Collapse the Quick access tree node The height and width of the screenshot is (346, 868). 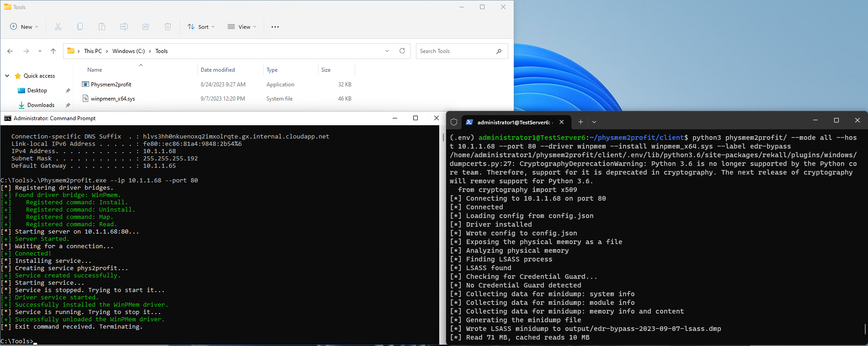pos(7,76)
